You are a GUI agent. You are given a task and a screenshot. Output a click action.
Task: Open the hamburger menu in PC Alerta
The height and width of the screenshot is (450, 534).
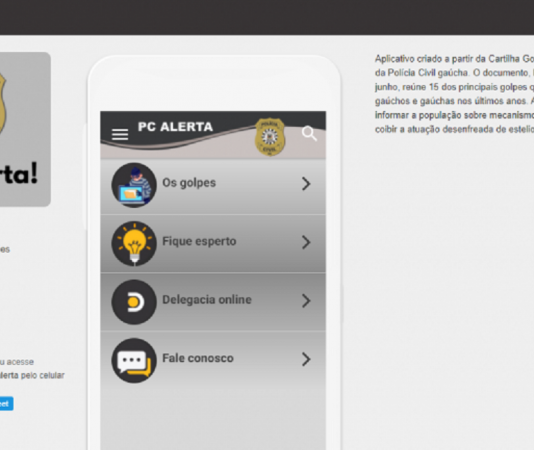(120, 135)
